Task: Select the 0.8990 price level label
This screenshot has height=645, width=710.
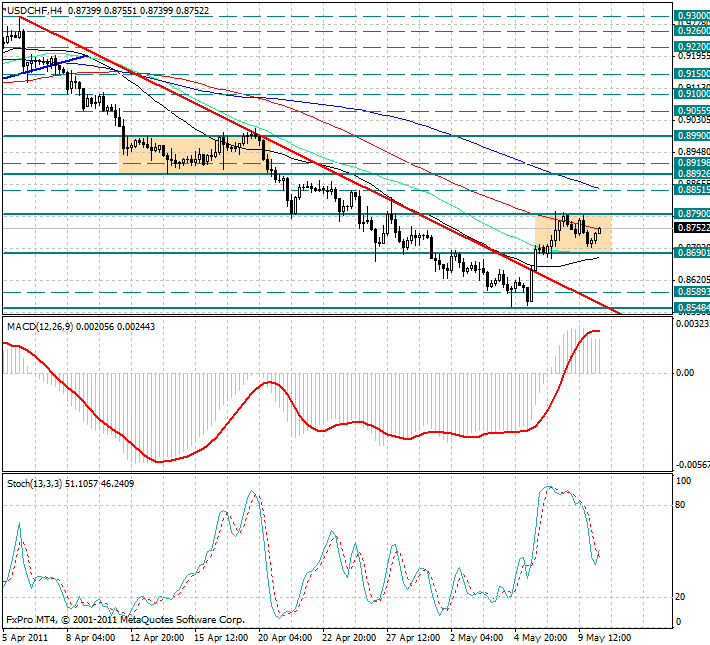Action: point(692,136)
